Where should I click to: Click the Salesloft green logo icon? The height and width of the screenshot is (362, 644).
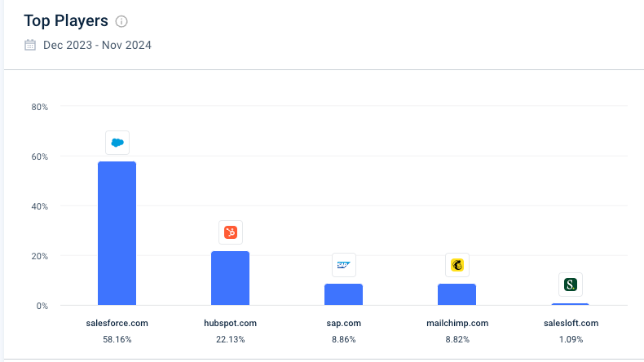click(571, 285)
